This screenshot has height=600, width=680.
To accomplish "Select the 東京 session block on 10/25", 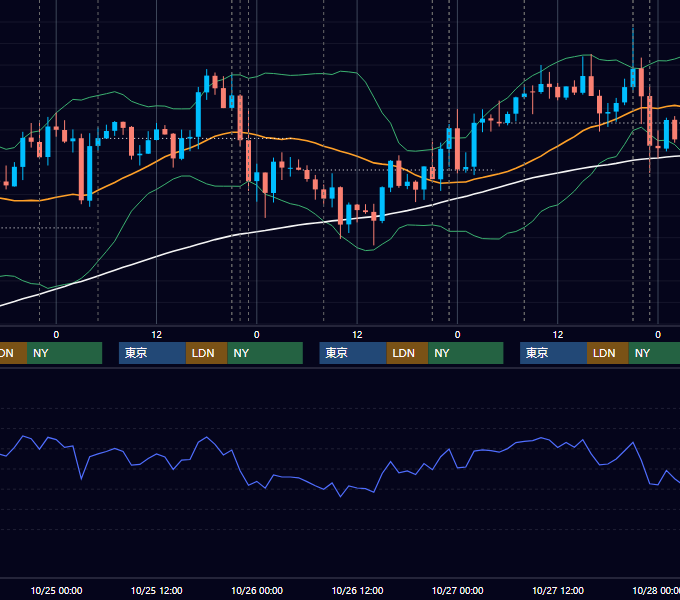I will [x=152, y=353].
